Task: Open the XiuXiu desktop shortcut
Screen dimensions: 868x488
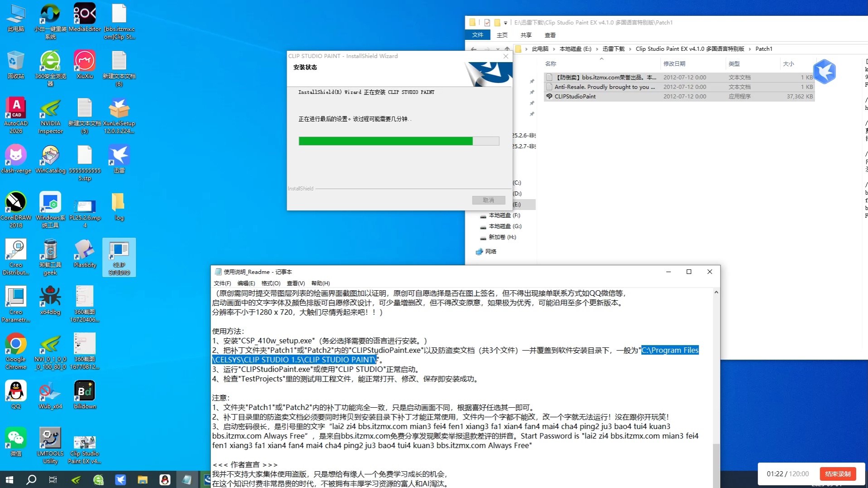Action: pos(85,65)
